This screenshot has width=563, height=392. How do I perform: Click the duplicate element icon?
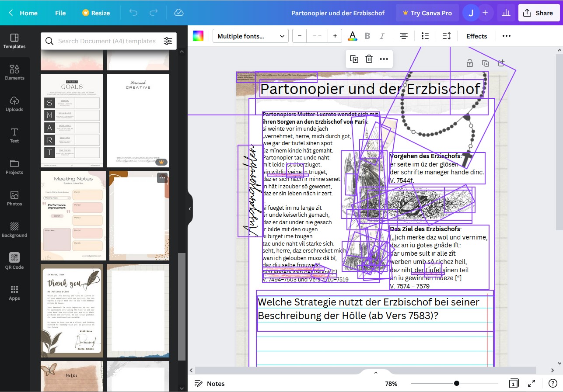tap(354, 59)
